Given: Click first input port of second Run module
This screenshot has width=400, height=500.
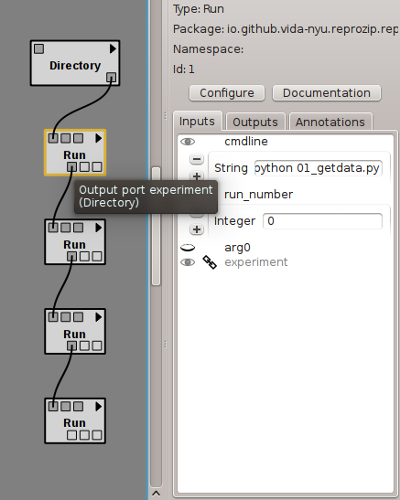Looking at the screenshot, I should (53, 228).
